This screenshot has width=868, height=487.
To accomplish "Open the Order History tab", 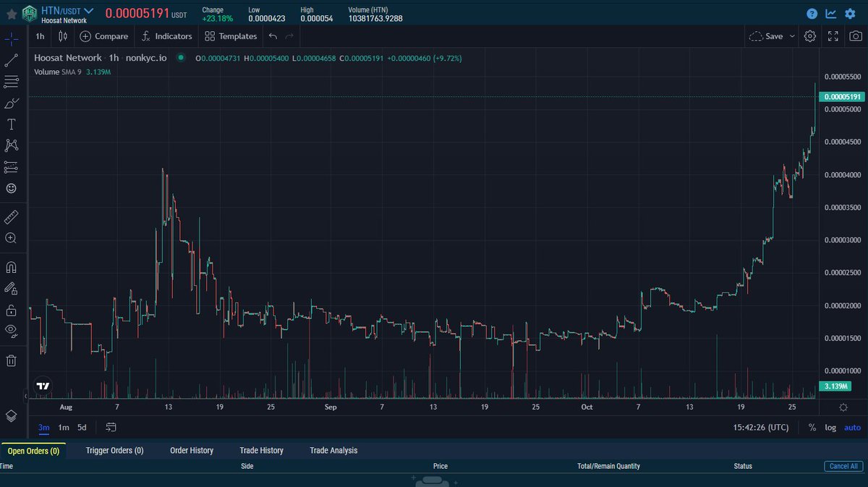I will click(x=191, y=450).
